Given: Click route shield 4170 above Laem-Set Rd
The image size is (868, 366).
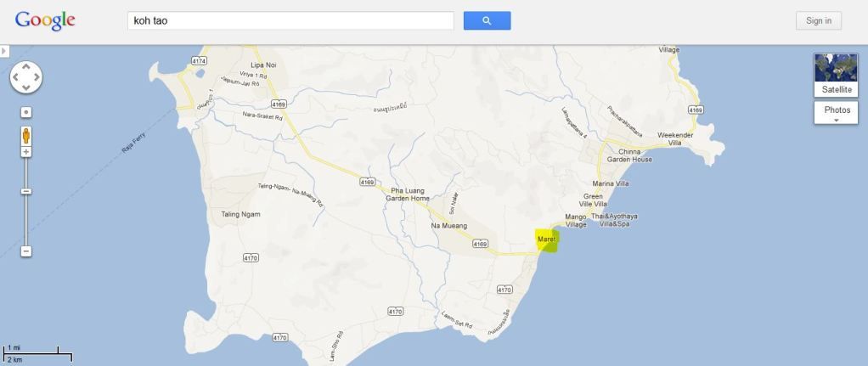Looking at the screenshot, I should [x=395, y=311].
